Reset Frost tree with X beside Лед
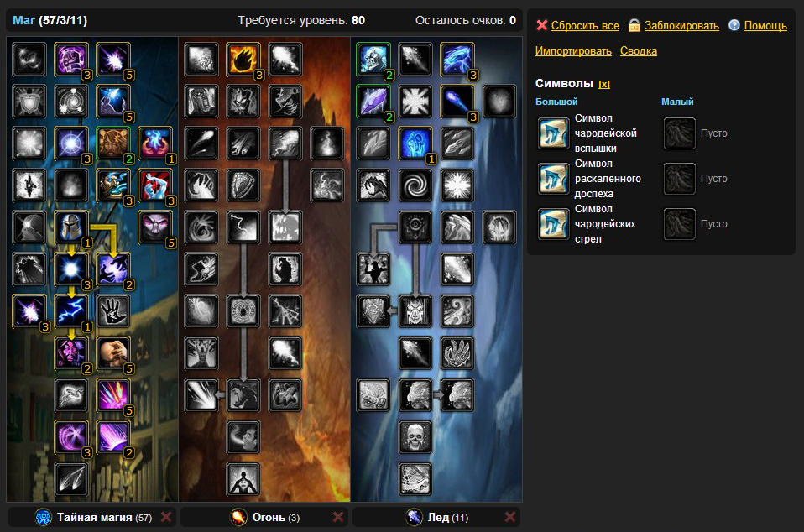The height and width of the screenshot is (532, 804). pyautogui.click(x=509, y=517)
